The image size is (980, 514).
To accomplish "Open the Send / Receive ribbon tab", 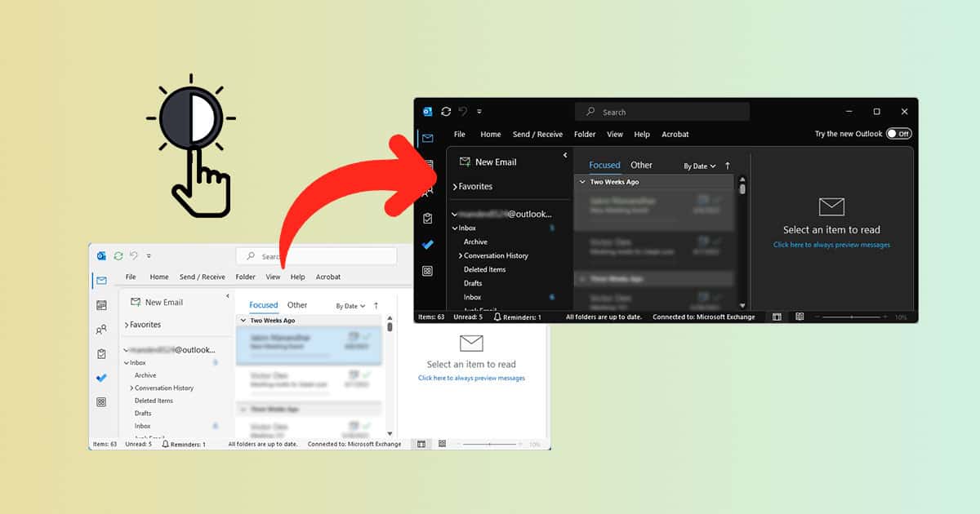I will pyautogui.click(x=537, y=134).
